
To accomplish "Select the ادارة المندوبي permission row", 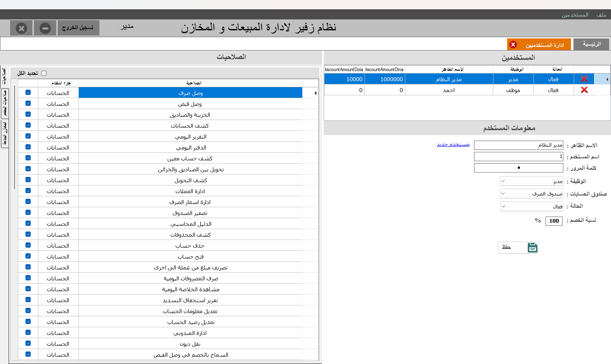I will click(190, 333).
